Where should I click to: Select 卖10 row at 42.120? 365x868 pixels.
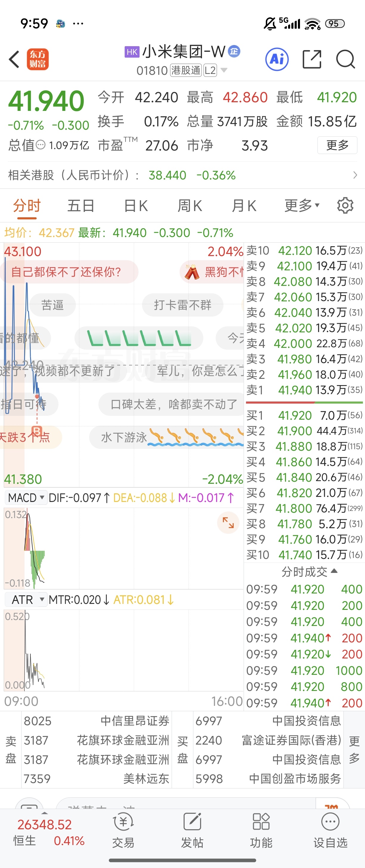[304, 250]
